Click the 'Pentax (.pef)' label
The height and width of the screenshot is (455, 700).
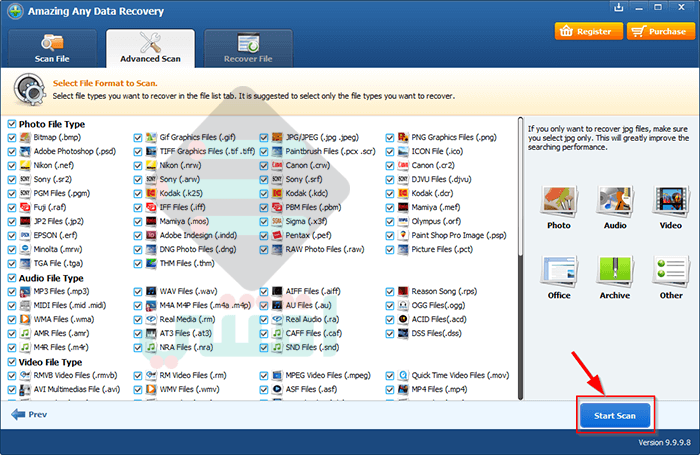point(308,235)
